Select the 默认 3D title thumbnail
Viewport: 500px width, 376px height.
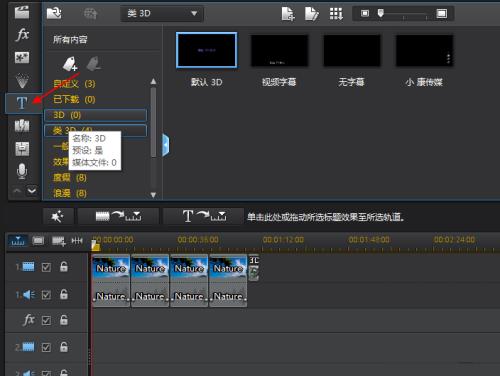coord(207,50)
